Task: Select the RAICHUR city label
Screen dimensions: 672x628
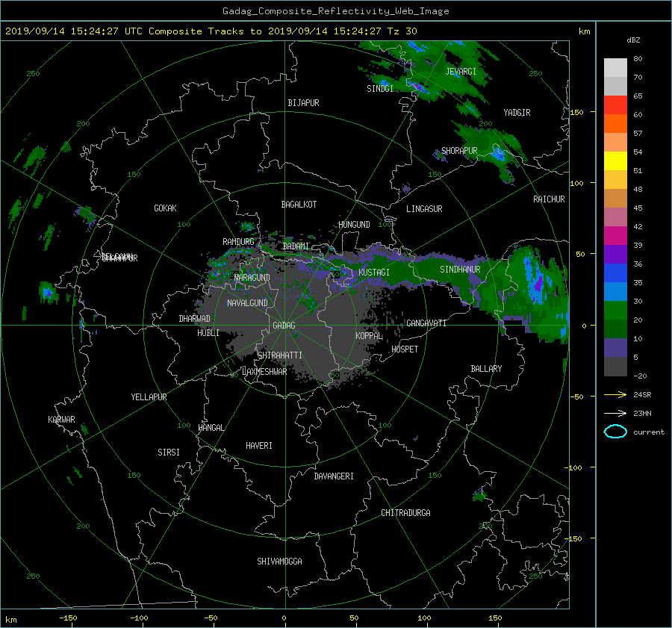Action: tap(549, 199)
